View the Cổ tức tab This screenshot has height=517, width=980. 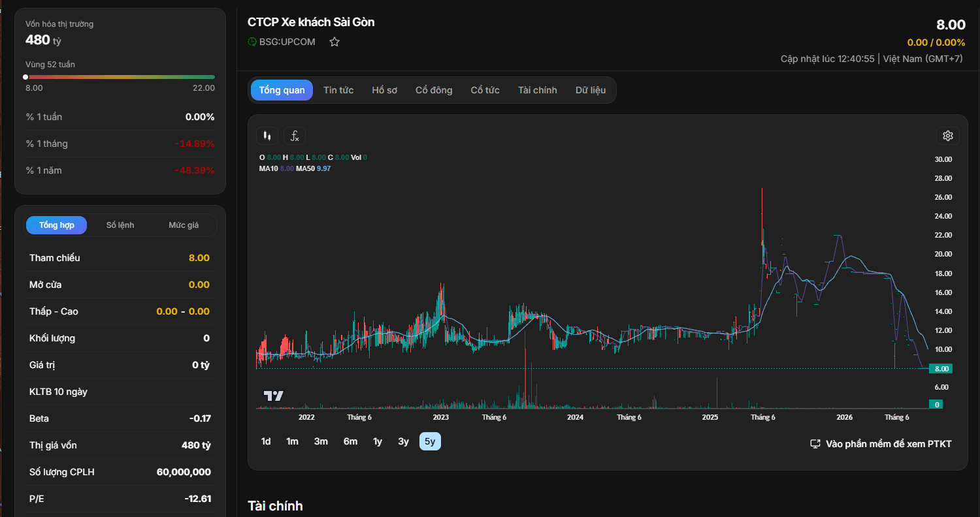pyautogui.click(x=485, y=90)
